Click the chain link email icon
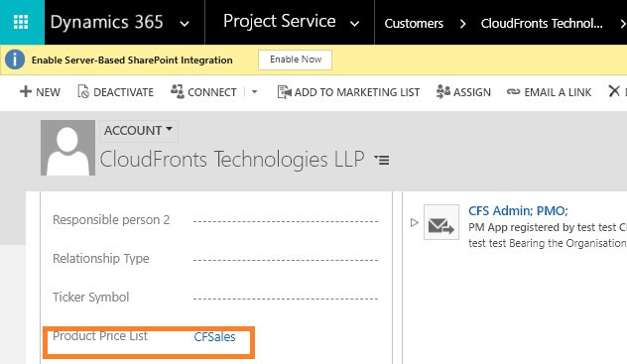The width and height of the screenshot is (627, 364). 514,92
